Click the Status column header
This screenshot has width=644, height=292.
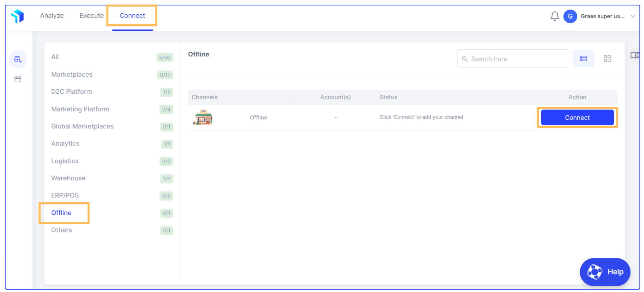coord(388,97)
